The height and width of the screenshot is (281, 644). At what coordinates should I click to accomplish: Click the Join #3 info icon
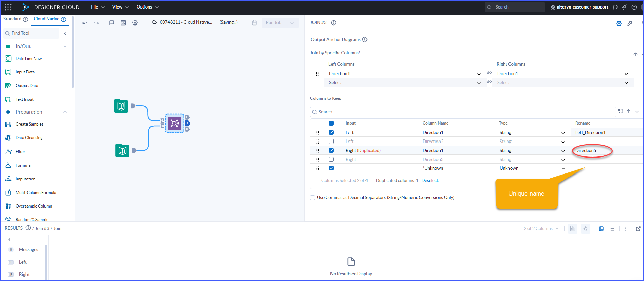[334, 23]
